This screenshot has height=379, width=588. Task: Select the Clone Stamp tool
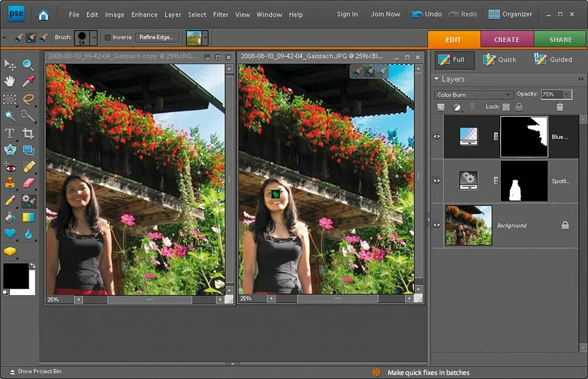tap(10, 183)
